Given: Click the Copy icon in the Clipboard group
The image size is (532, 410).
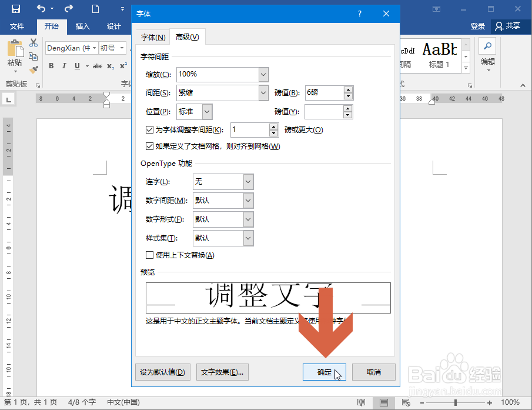Looking at the screenshot, I should click(34, 56).
